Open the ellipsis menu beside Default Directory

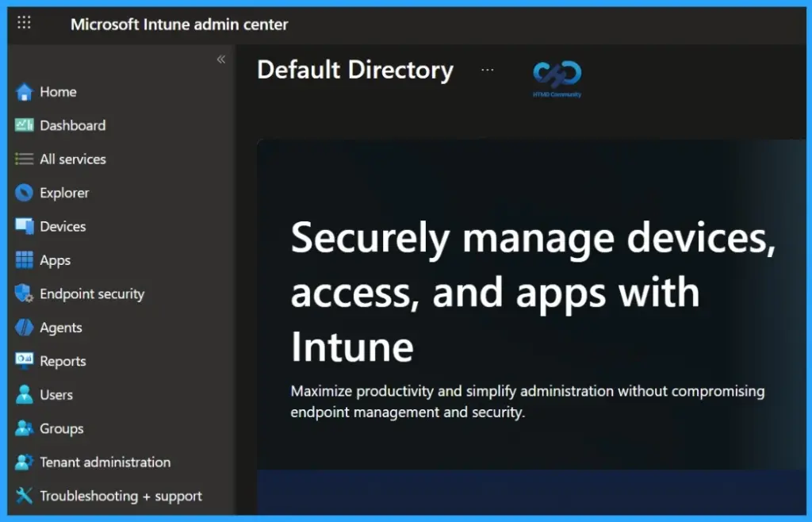point(488,69)
